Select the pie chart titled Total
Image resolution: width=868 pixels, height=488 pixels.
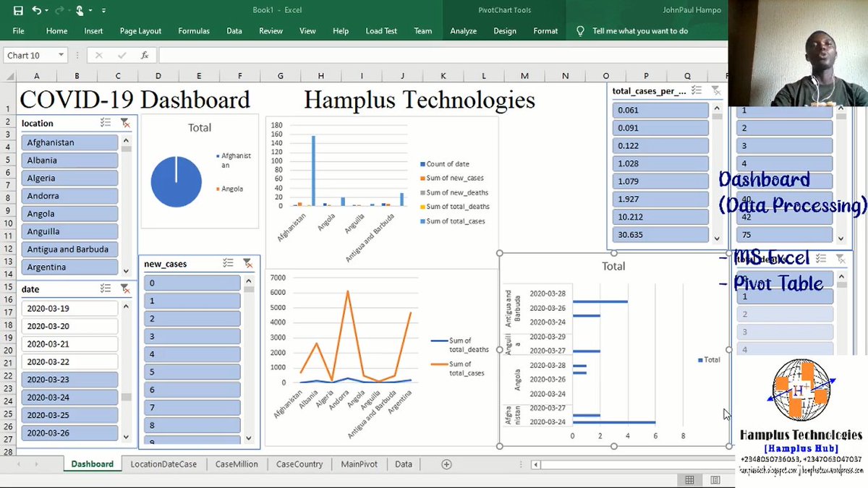199,171
